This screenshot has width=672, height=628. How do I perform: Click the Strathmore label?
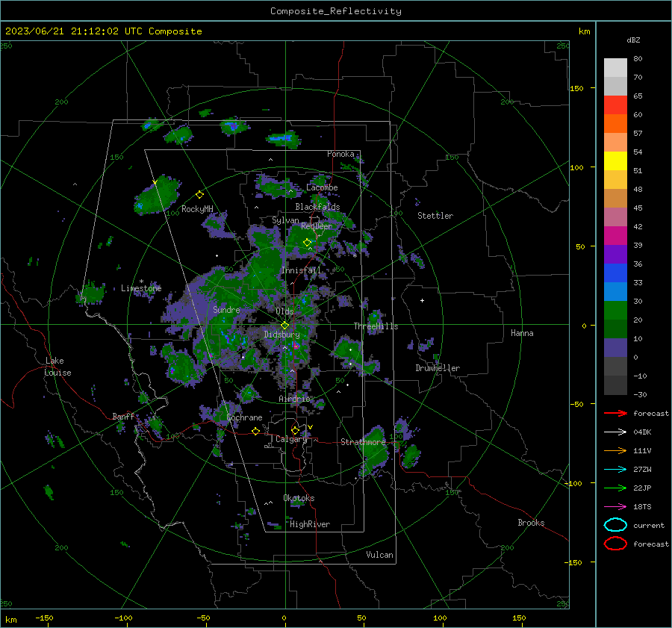pyautogui.click(x=363, y=442)
